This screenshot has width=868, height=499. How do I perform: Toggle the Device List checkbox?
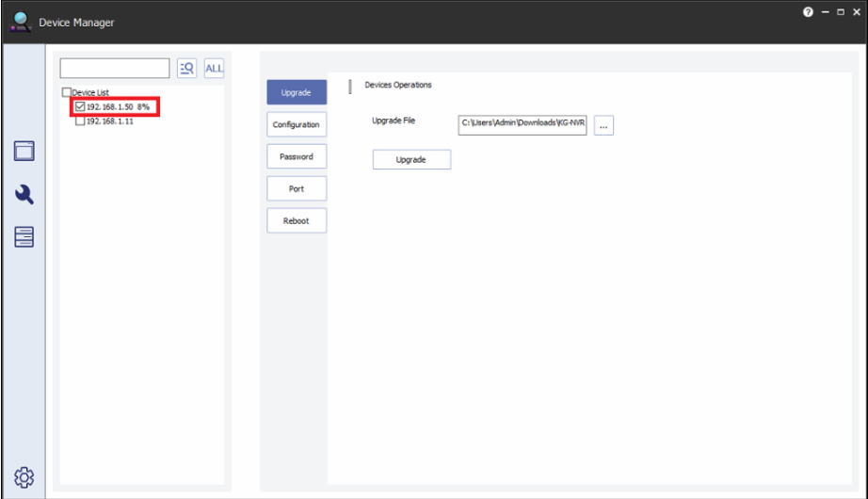point(66,92)
